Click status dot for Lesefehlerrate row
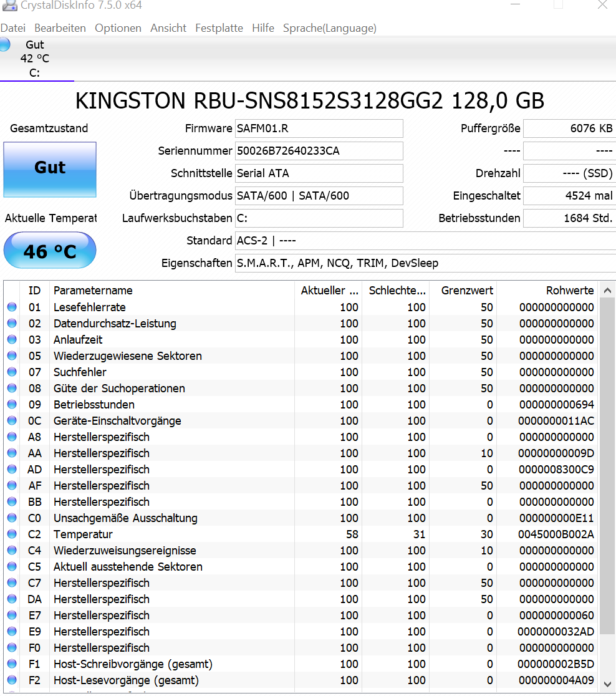This screenshot has width=616, height=696. 12,307
